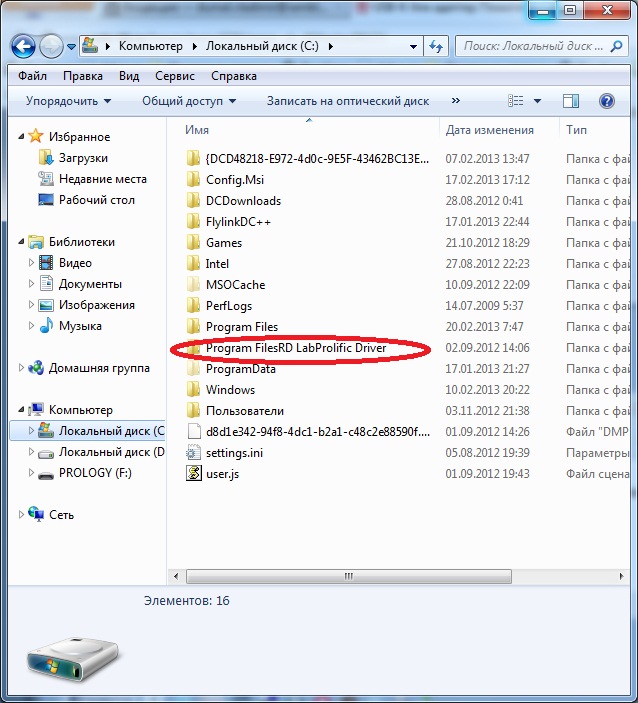Open the recent pages dropdown arrow
This screenshot has height=703, width=638.
71,47
